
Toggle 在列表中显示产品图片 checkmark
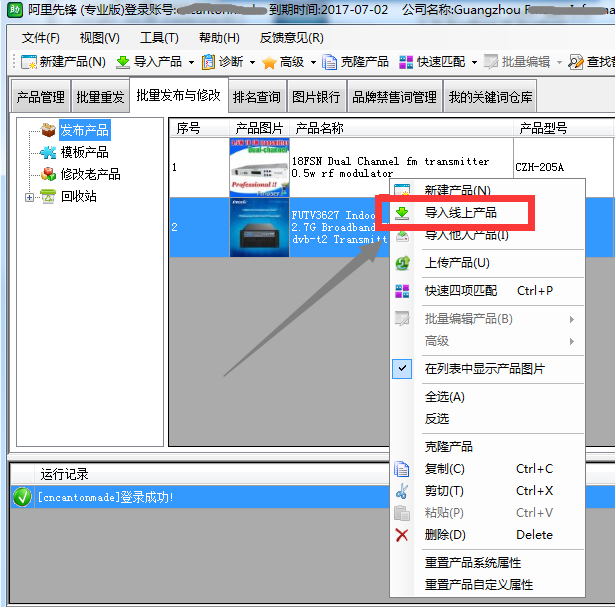click(x=402, y=369)
